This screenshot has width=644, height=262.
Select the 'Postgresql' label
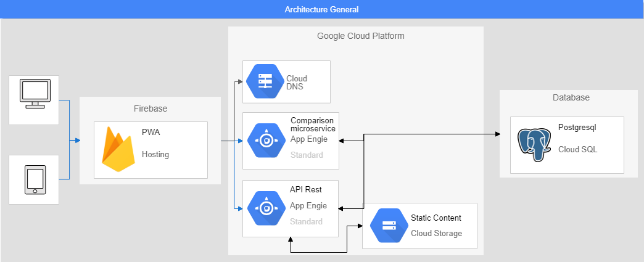tap(577, 128)
